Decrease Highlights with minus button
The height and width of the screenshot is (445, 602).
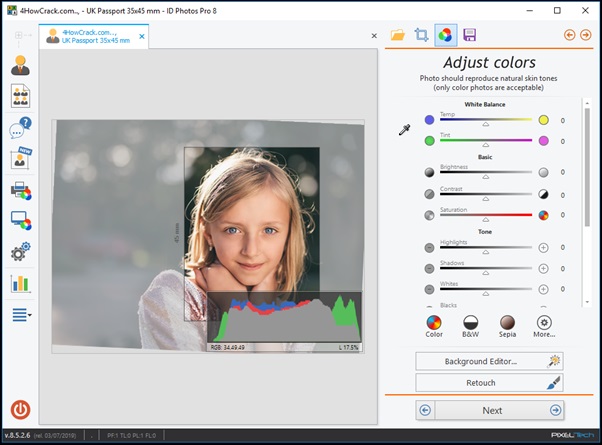tap(429, 248)
